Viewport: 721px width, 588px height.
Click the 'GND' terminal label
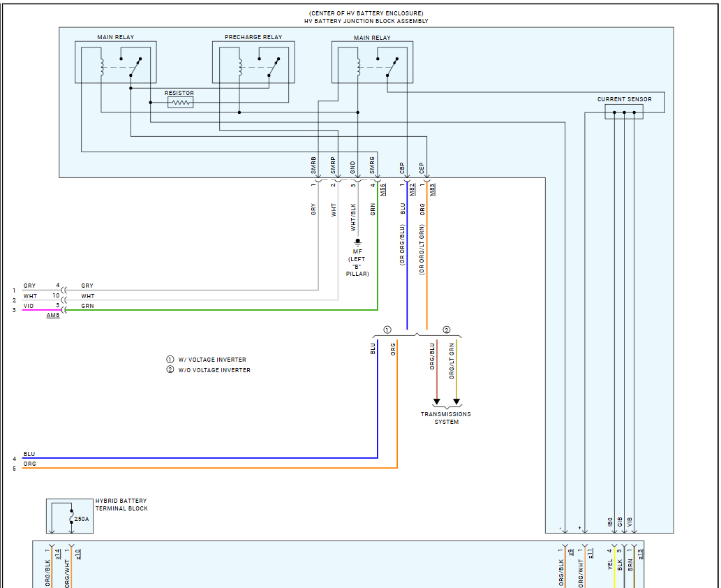[x=352, y=168]
